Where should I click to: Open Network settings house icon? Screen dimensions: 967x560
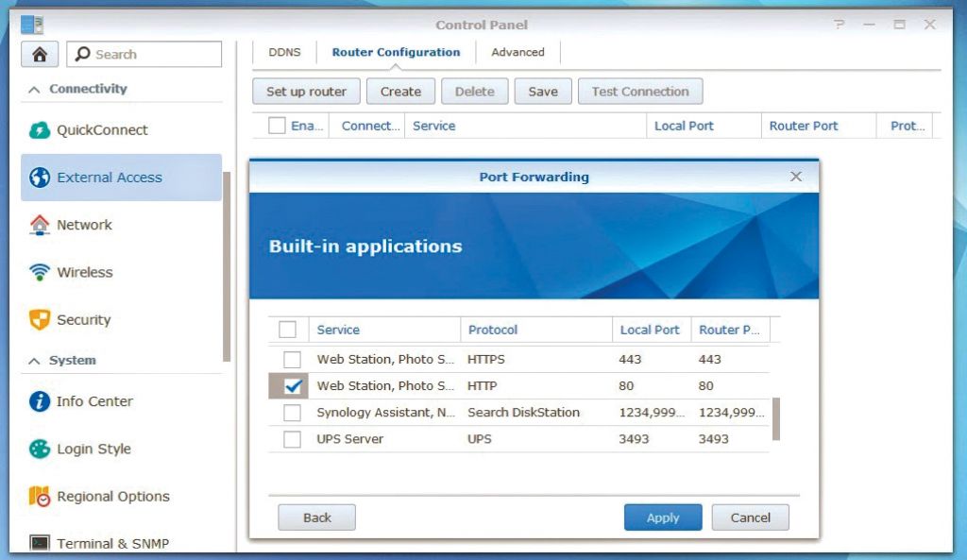40,225
